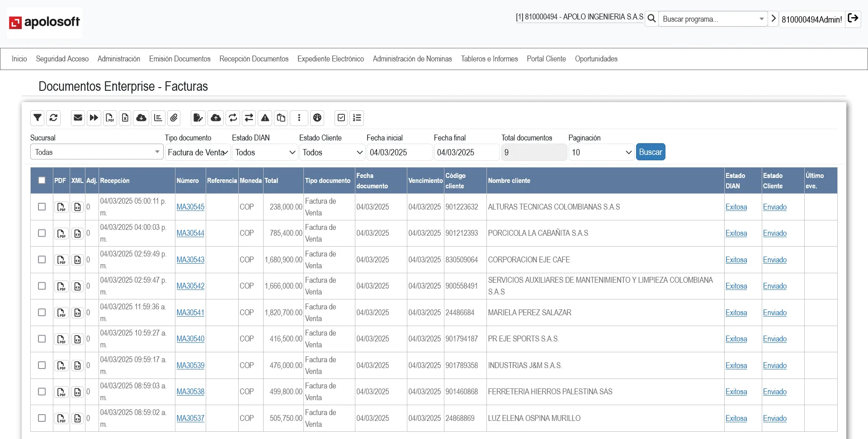Image resolution: width=868 pixels, height=439 pixels.
Task: Open the Paginación dropdown set to 10
Action: pos(601,152)
